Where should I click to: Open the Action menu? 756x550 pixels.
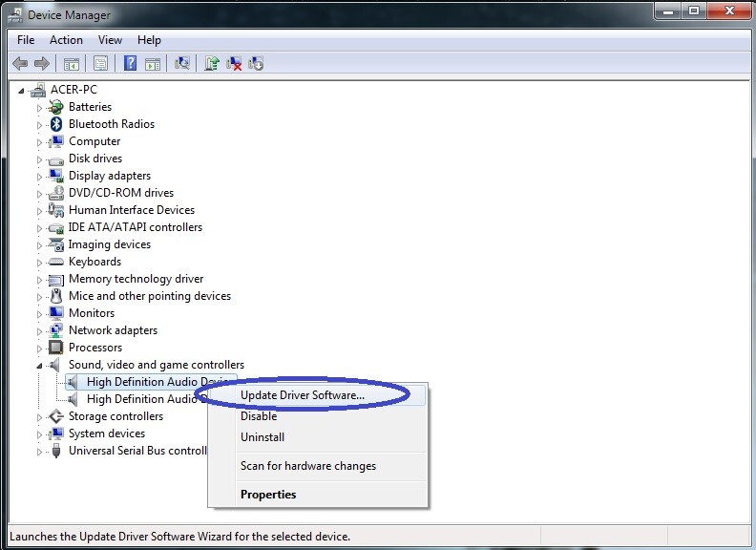(x=66, y=40)
